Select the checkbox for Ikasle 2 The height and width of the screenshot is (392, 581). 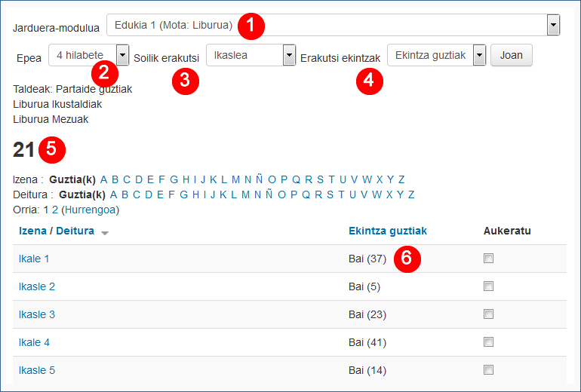point(488,286)
